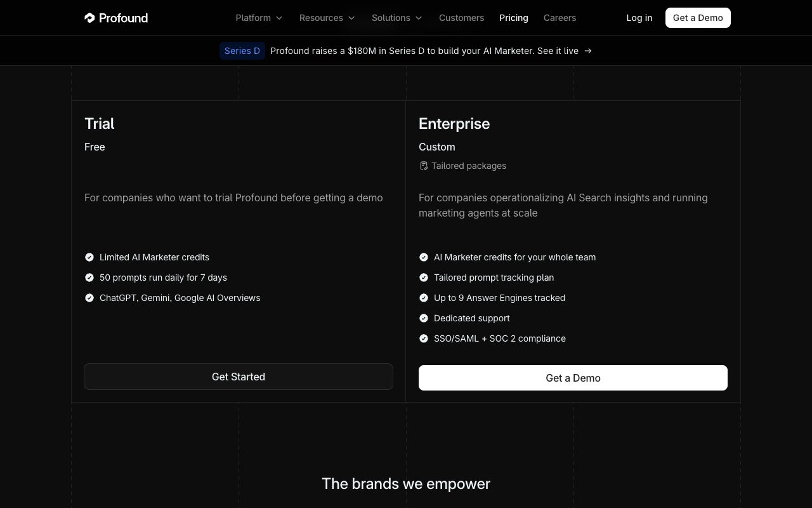Click the checkmark beside Tailored prompt tracking plan
812x508 pixels.
pos(424,277)
